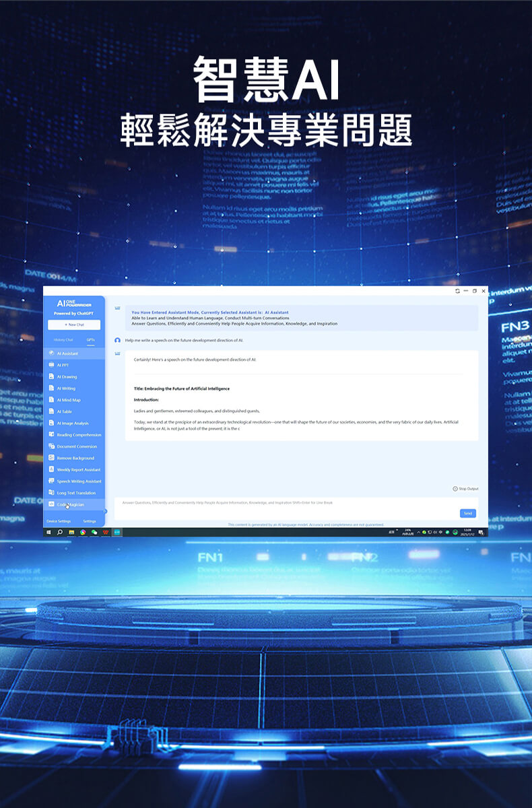Collapse the sidebar with the arrow handle
The image size is (532, 808).
(x=106, y=512)
